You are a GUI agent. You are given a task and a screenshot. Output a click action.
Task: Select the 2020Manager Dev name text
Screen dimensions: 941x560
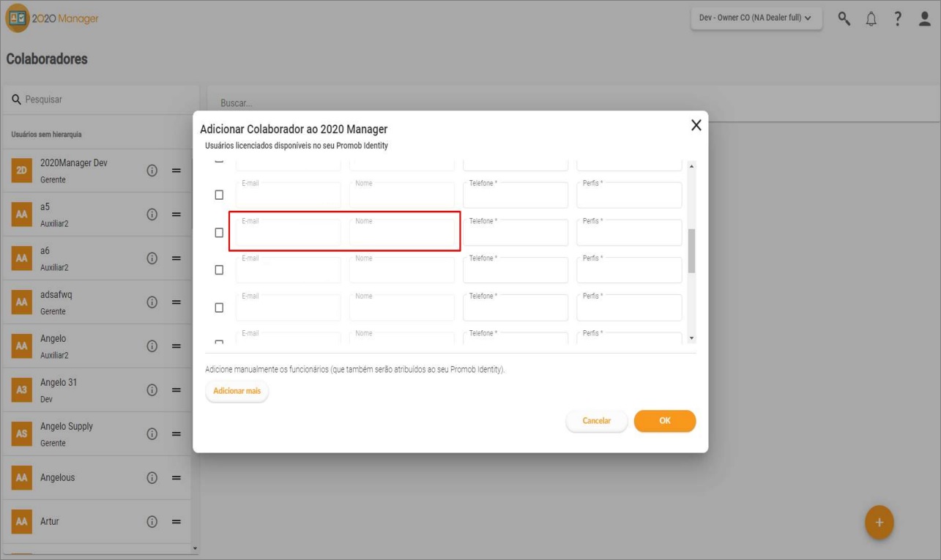pos(73,163)
